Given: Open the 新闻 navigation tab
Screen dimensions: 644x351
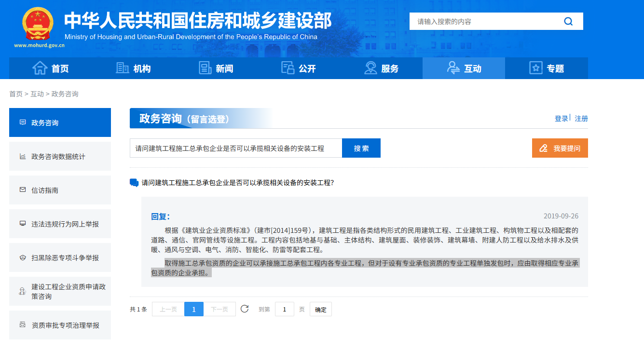Looking at the screenshot, I should (x=216, y=68).
